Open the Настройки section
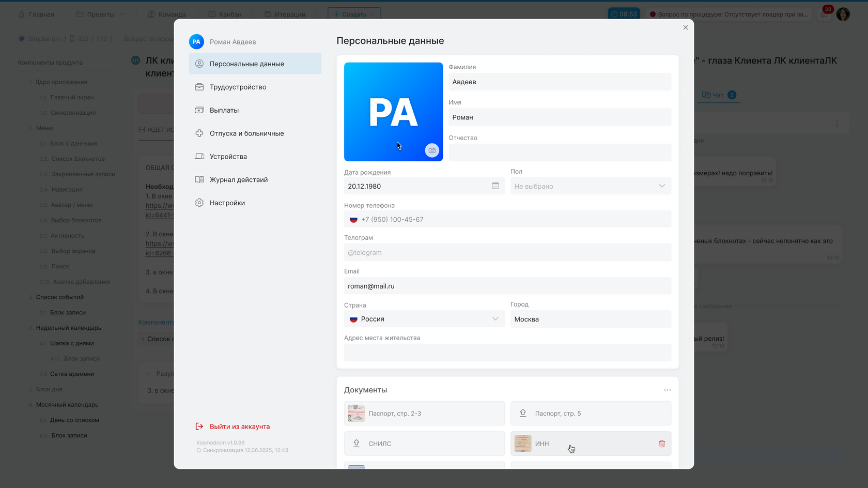This screenshot has width=868, height=488. coord(255,203)
